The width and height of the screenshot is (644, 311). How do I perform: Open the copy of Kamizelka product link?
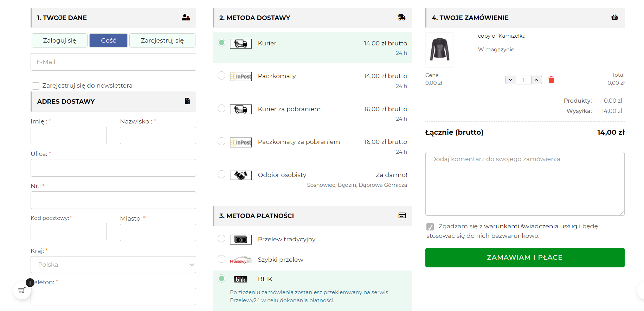tap(502, 36)
